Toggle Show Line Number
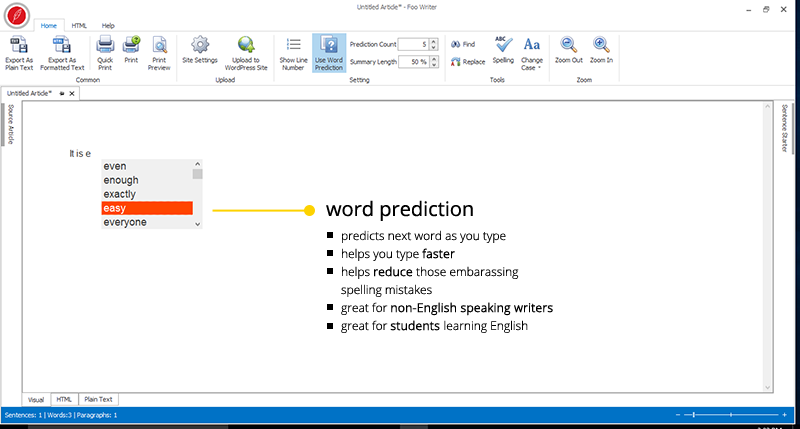 click(x=293, y=52)
